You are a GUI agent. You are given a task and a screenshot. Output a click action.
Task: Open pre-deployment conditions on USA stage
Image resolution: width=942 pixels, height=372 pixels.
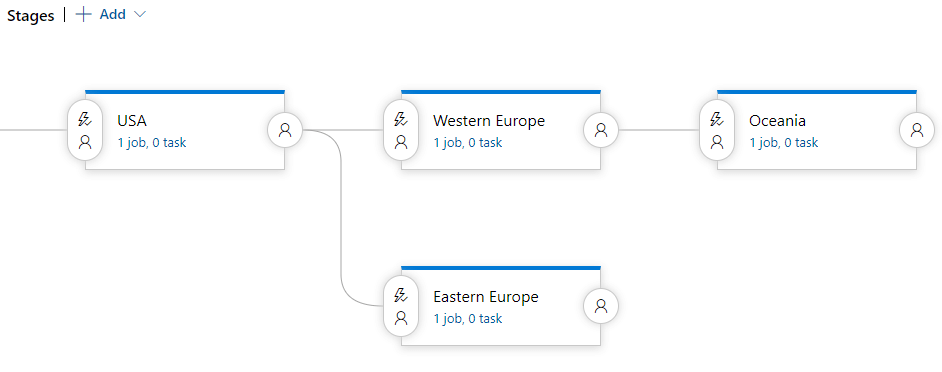tap(85, 130)
